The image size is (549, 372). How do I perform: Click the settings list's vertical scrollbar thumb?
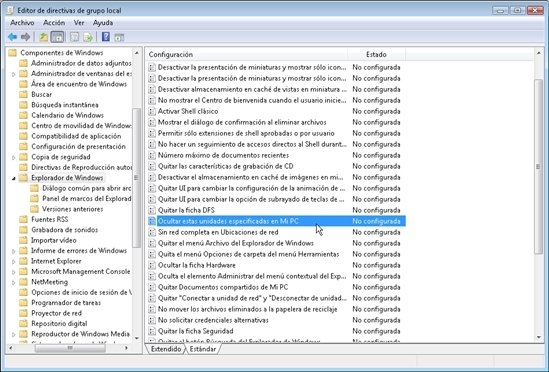tap(538, 167)
